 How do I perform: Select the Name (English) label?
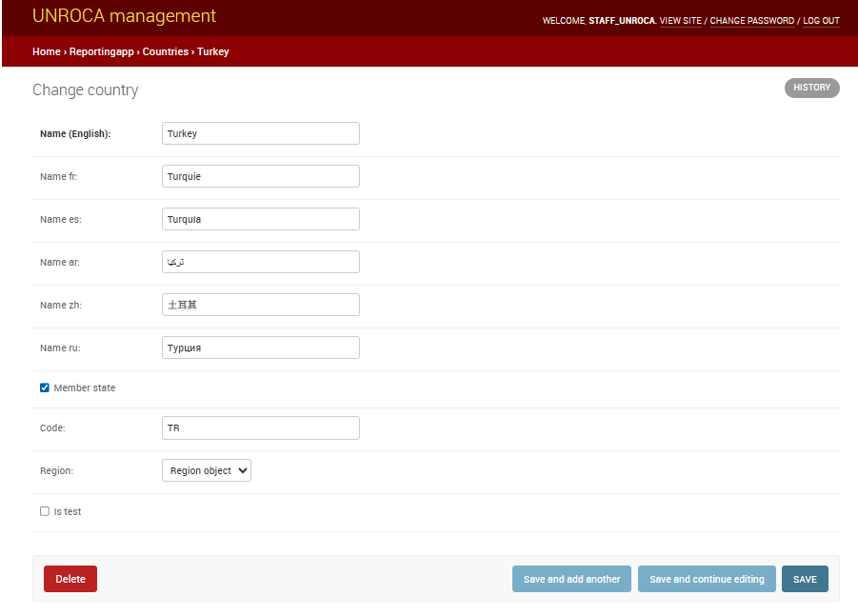click(x=75, y=133)
